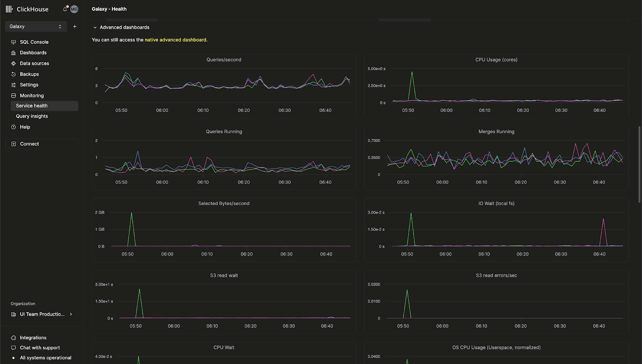Viewport: 642px width, 364px height.
Task: Collapse the Advanced dashboards section
Action: point(95,27)
